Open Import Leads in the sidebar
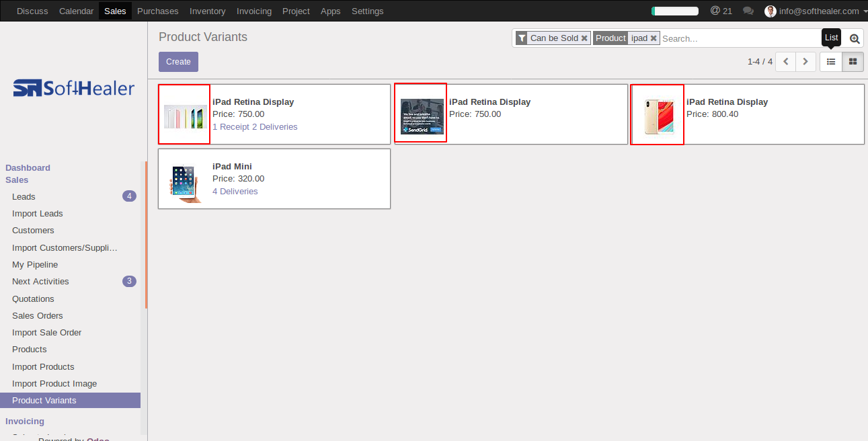This screenshot has width=868, height=441. (38, 213)
